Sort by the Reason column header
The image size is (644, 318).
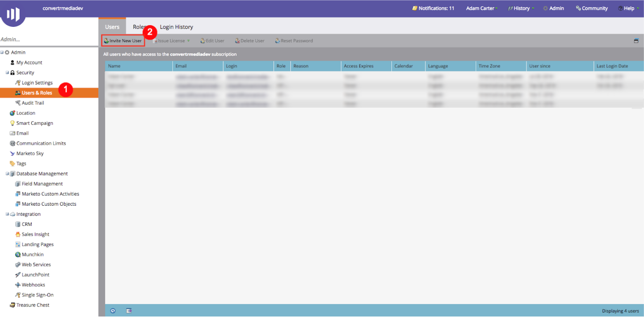point(316,66)
